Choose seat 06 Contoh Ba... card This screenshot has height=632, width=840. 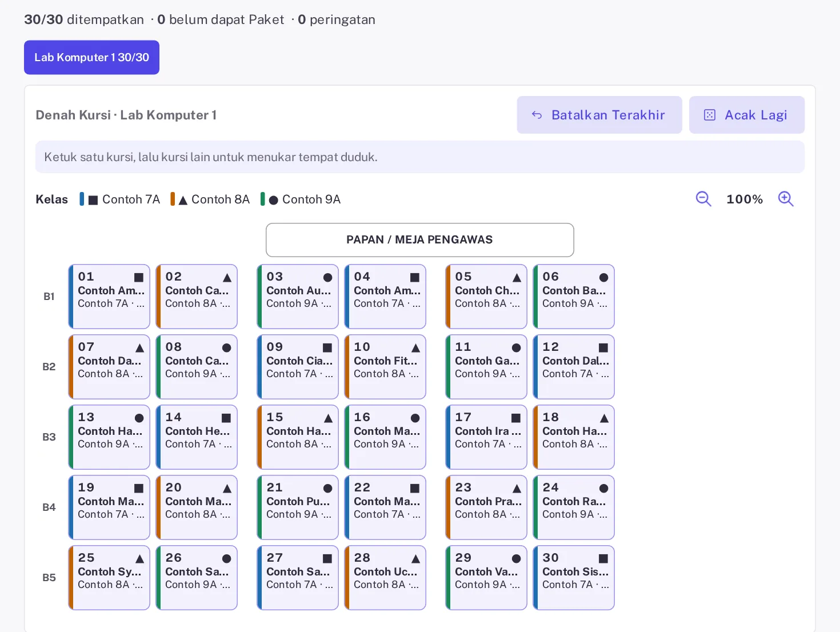click(x=574, y=297)
